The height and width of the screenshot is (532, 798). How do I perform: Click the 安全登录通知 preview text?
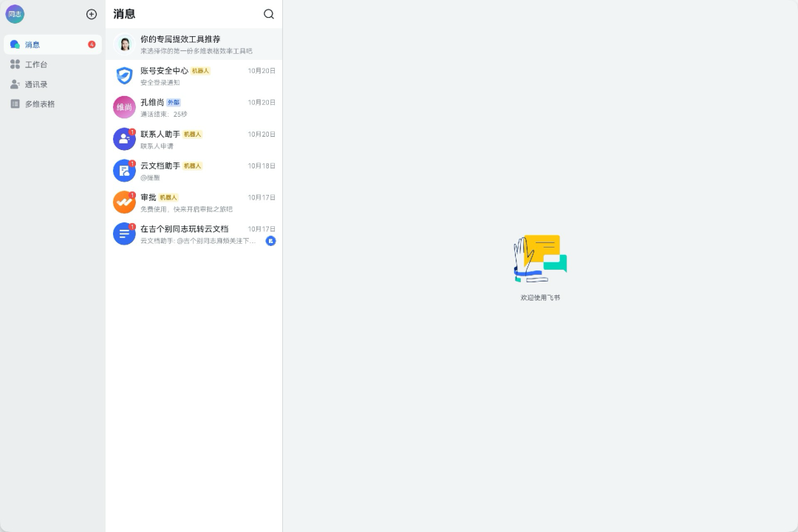(x=160, y=83)
